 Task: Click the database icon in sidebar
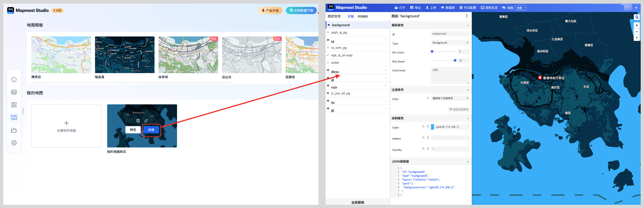(14, 92)
